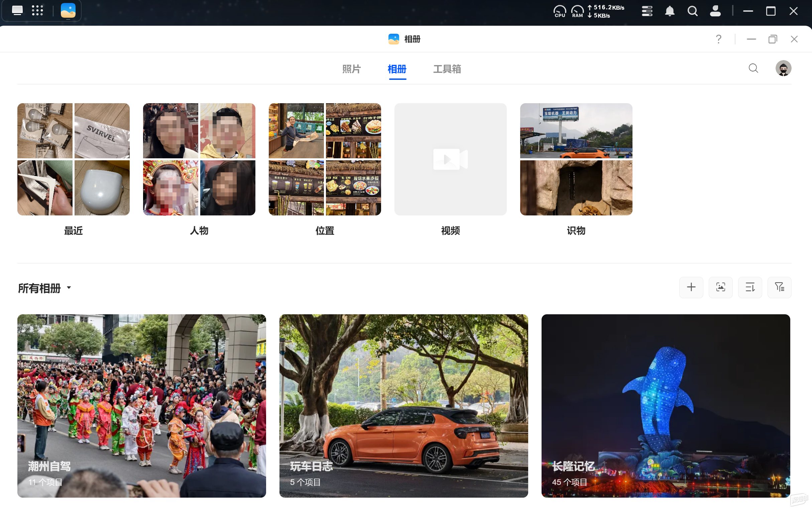The height and width of the screenshot is (510, 812).
Task: Open the network speed monitor
Action: (606, 11)
